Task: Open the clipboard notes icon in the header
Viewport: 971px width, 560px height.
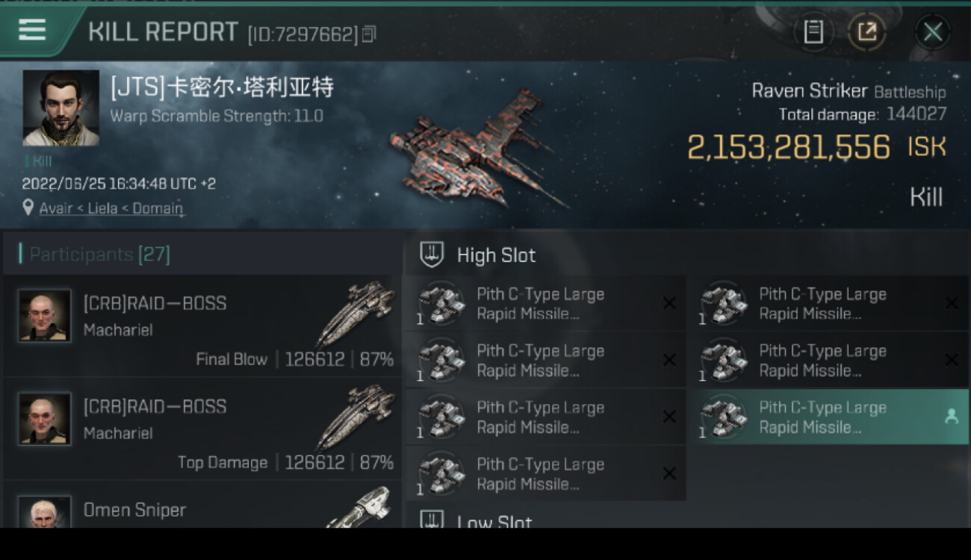Action: pyautogui.click(x=813, y=31)
